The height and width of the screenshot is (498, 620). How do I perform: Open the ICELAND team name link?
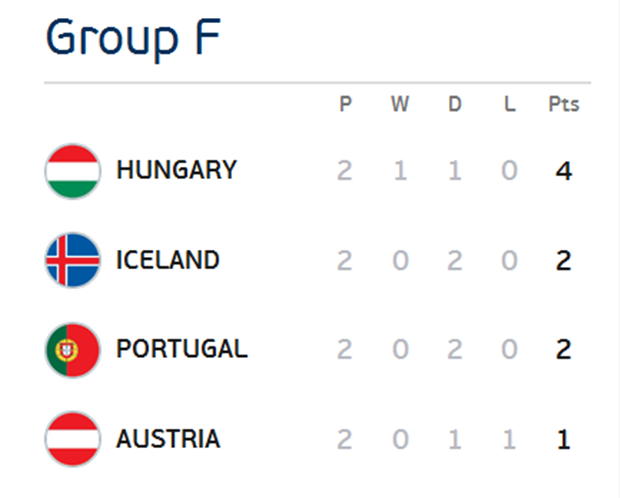[x=168, y=260]
